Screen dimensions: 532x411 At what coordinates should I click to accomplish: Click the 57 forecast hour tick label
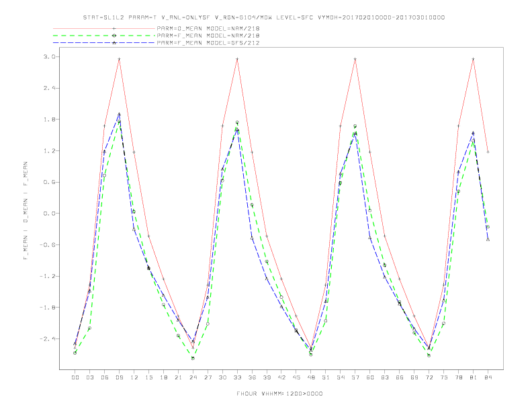(355, 377)
